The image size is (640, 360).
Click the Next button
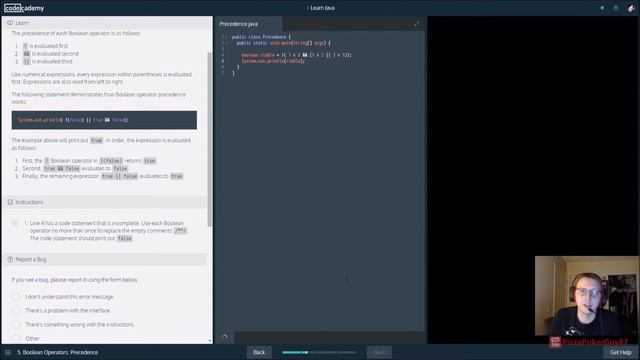coord(379,352)
